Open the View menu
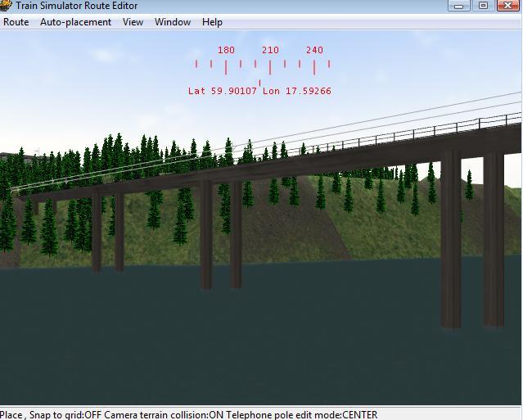523x420 pixels. click(133, 22)
